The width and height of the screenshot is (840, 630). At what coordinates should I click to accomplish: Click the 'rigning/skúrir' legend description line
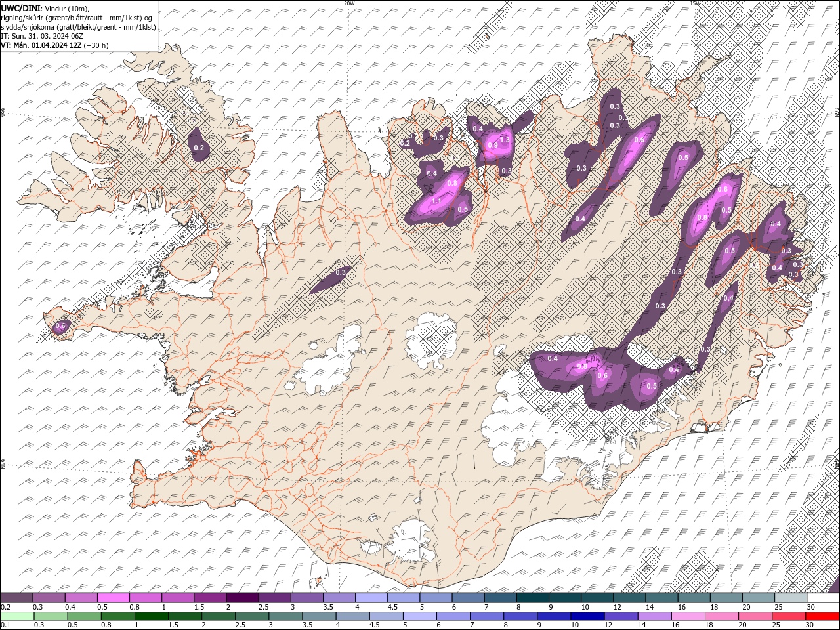pyautogui.click(x=77, y=17)
